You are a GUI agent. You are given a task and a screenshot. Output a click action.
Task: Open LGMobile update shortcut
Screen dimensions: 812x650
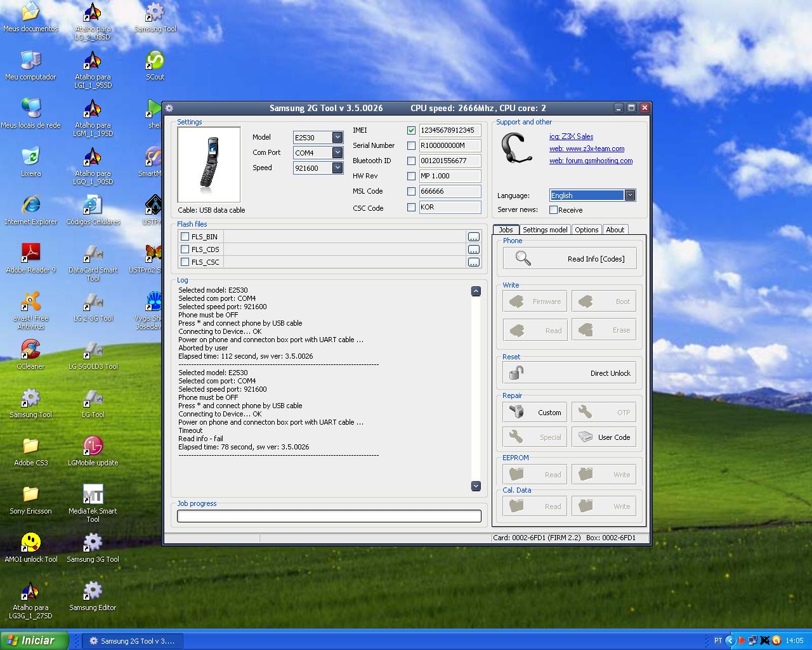tap(93, 451)
